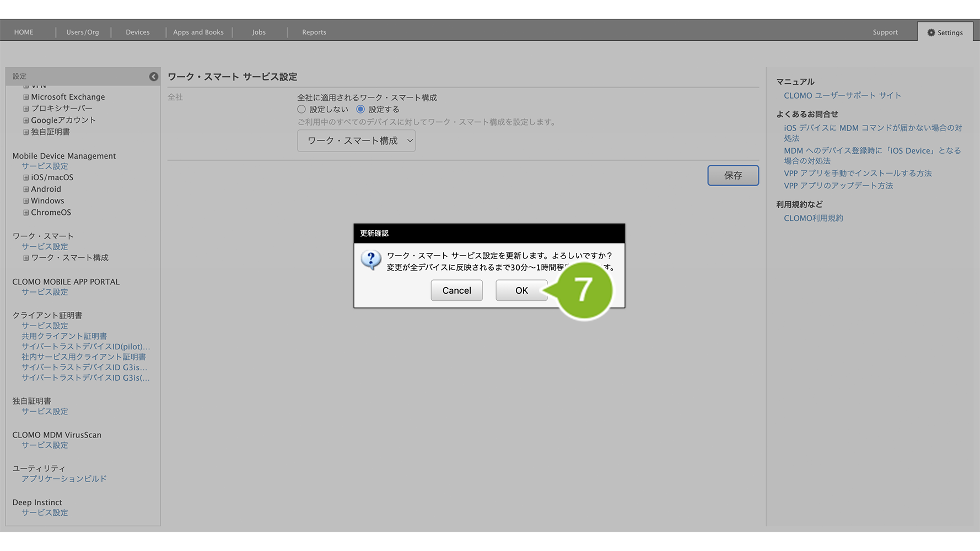This screenshot has height=551, width=980.
Task: Expand the Googleアカウント tree node
Action: point(26,120)
